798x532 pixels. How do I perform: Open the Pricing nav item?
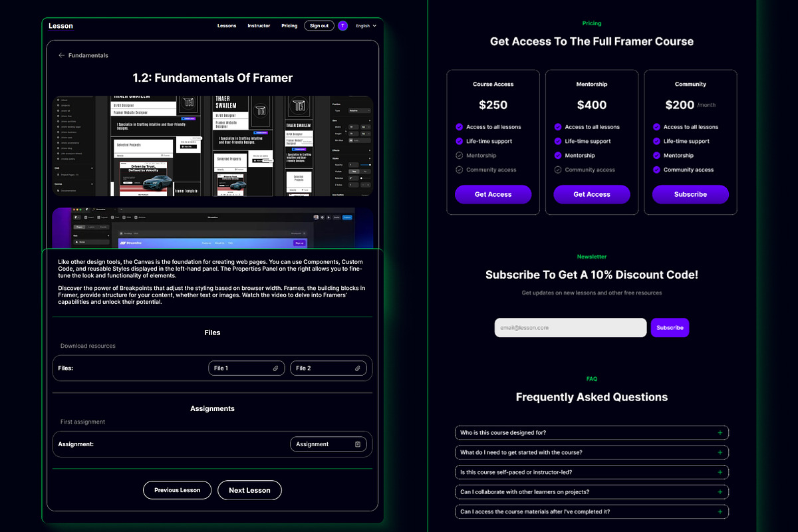tap(289, 26)
